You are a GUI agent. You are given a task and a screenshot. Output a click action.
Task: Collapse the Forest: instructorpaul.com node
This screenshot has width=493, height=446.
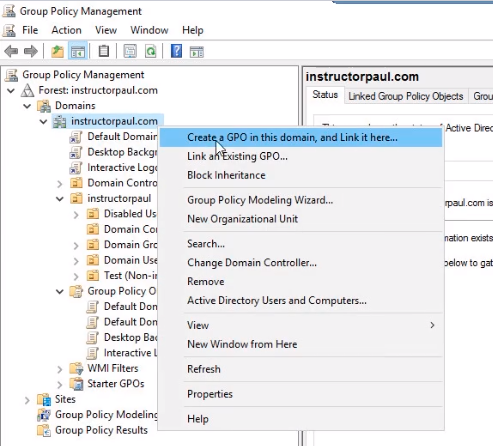[11, 91]
